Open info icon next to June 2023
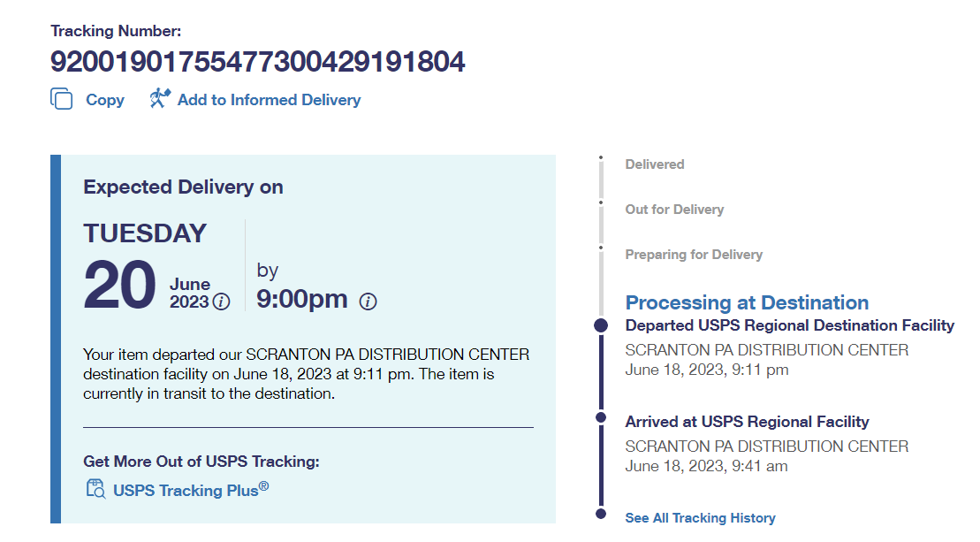The image size is (980, 542). click(x=222, y=302)
